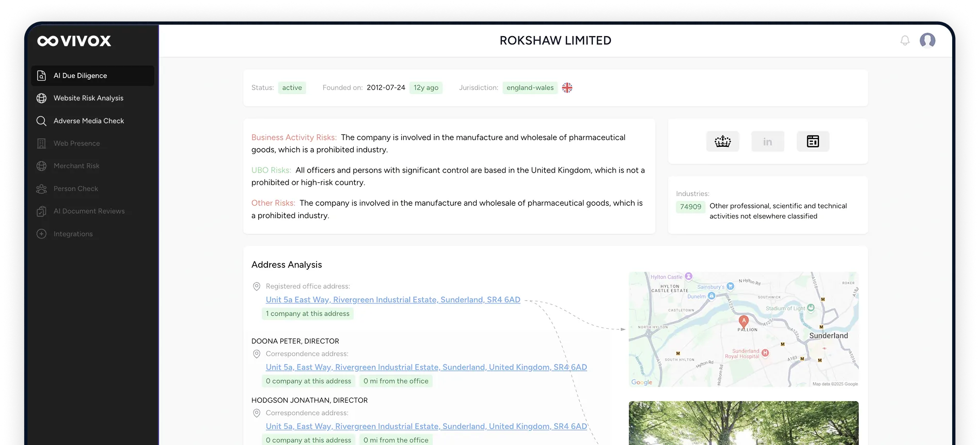Viewport: 980px width, 445px height.
Task: Click the active status badge
Action: click(x=292, y=88)
